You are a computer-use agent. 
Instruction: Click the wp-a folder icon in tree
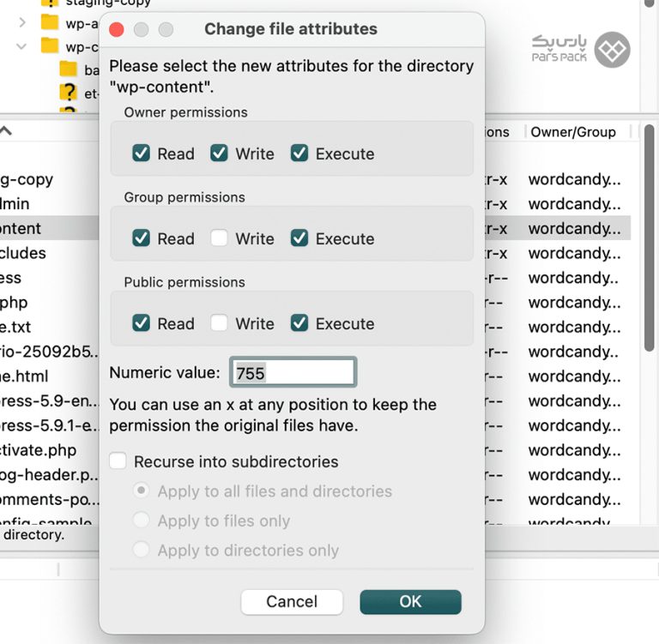click(x=50, y=22)
